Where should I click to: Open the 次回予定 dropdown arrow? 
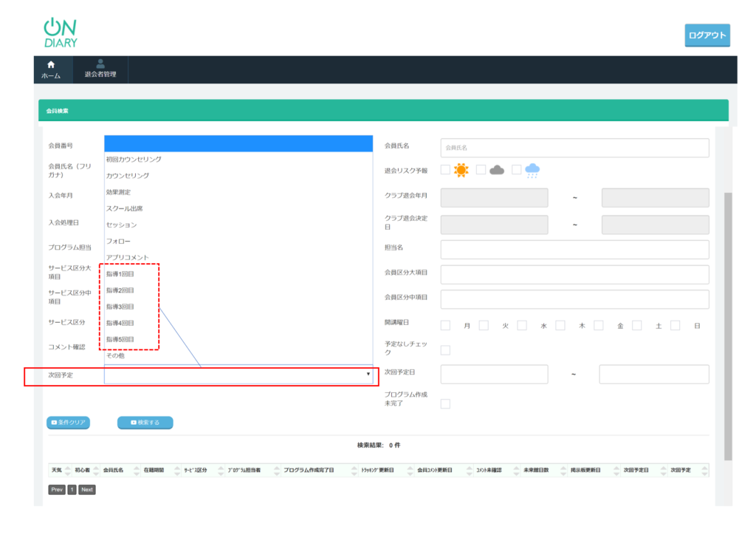[x=368, y=375]
